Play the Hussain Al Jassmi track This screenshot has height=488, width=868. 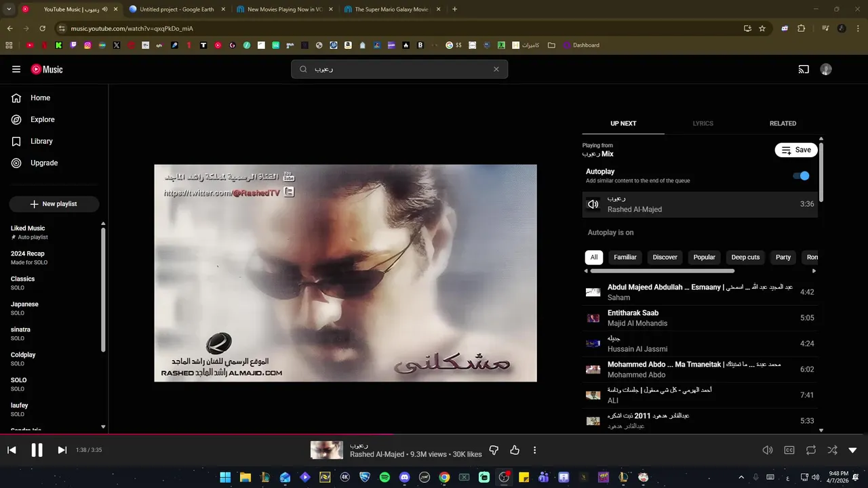coord(700,344)
